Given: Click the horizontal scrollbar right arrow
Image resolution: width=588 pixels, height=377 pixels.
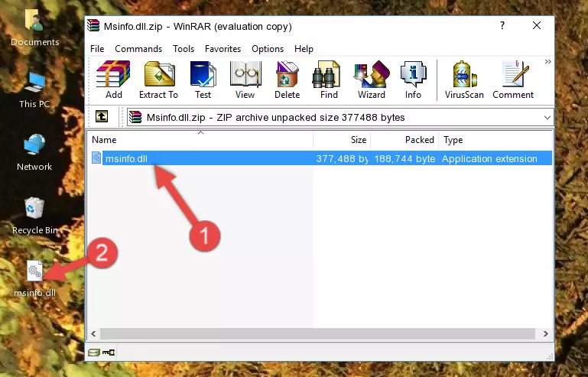Looking at the screenshot, I should tap(545, 333).
